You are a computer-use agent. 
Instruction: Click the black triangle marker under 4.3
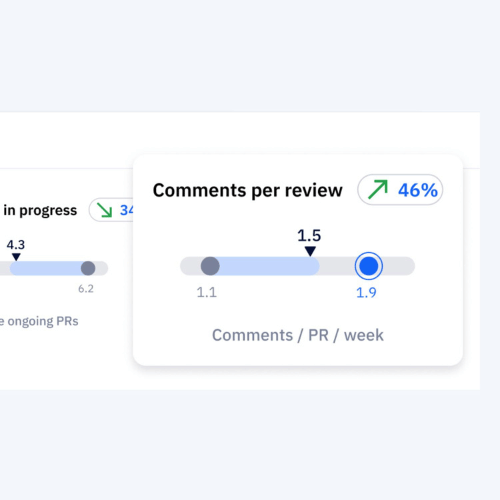(16, 257)
